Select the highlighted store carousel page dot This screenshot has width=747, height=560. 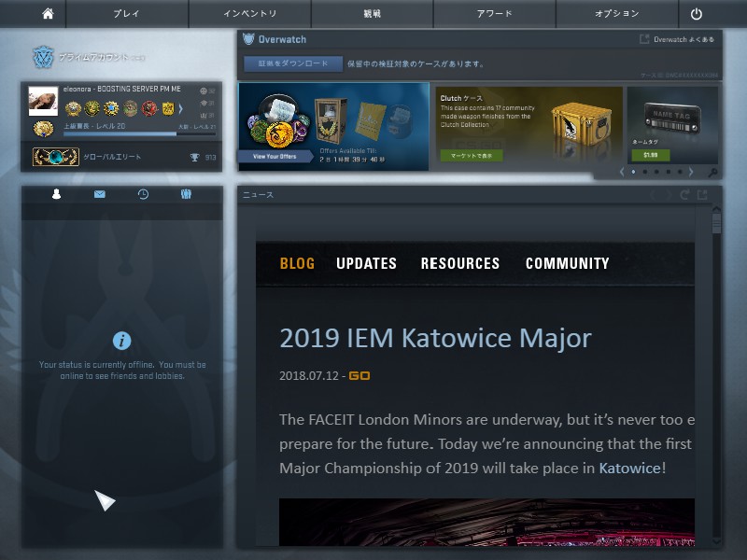[x=633, y=172]
